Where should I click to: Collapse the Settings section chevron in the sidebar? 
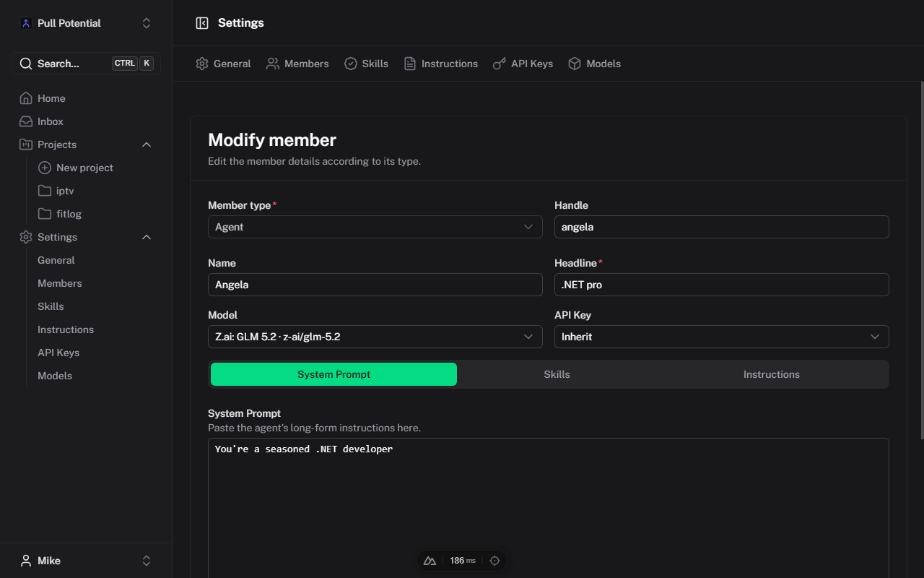(147, 237)
